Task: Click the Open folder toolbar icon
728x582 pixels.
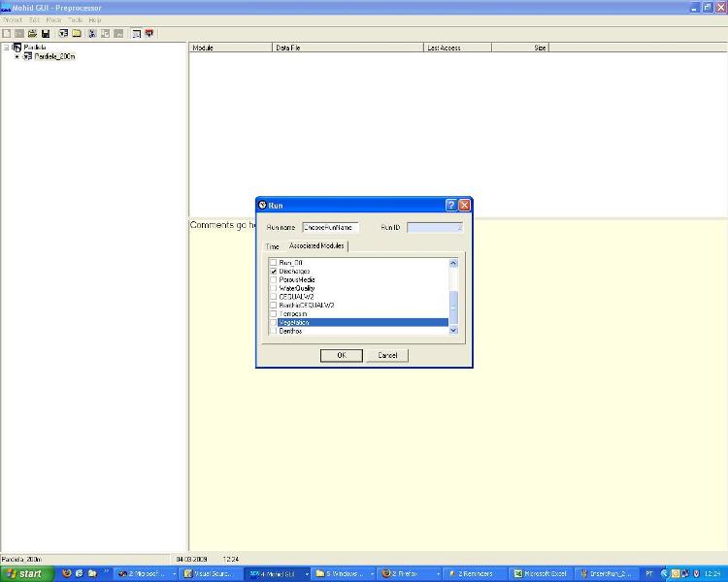Action: (x=32, y=33)
